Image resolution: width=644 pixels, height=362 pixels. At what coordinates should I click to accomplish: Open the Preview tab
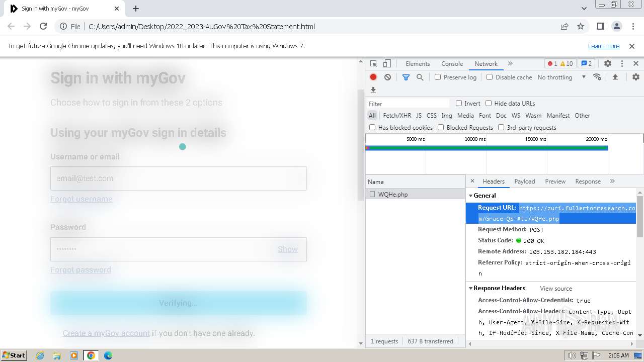555,181
